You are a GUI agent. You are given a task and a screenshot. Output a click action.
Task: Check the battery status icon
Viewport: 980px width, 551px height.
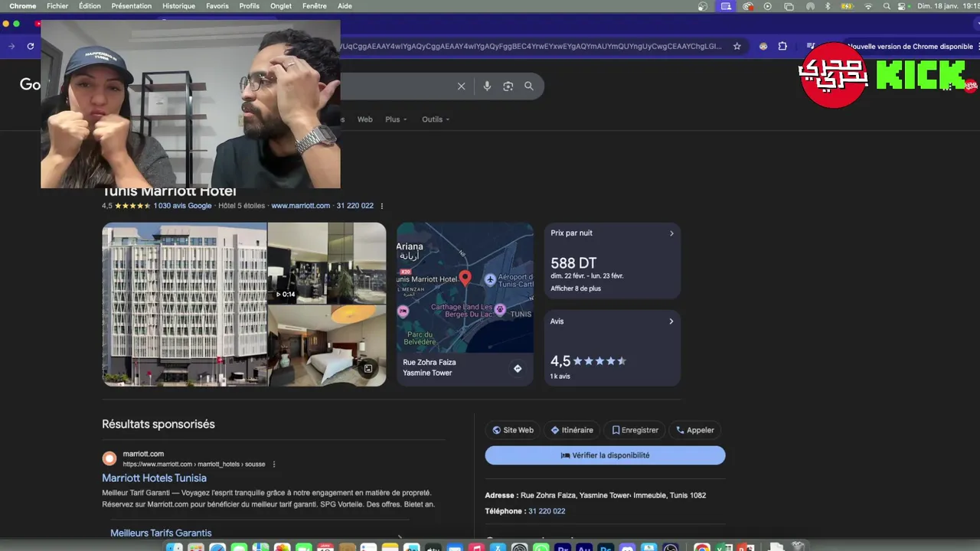click(x=847, y=6)
